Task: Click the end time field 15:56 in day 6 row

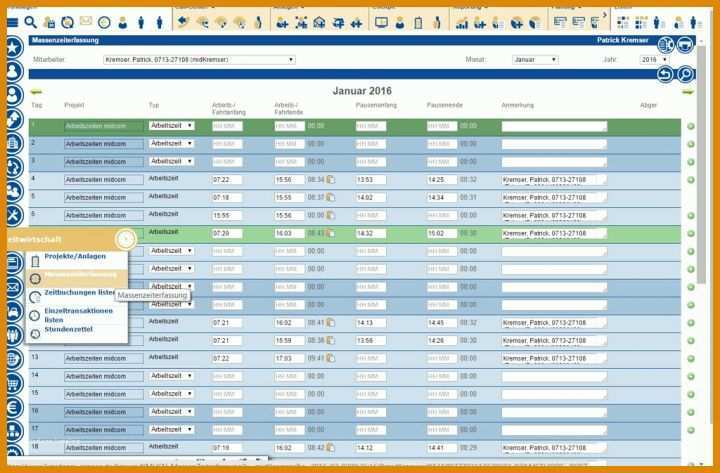Action: [289, 215]
